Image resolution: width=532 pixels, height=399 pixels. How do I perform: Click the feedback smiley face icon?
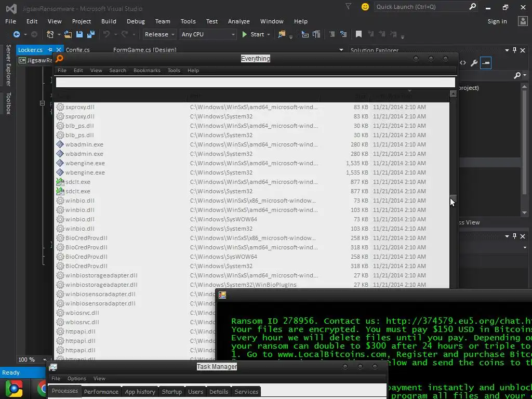[365, 6]
